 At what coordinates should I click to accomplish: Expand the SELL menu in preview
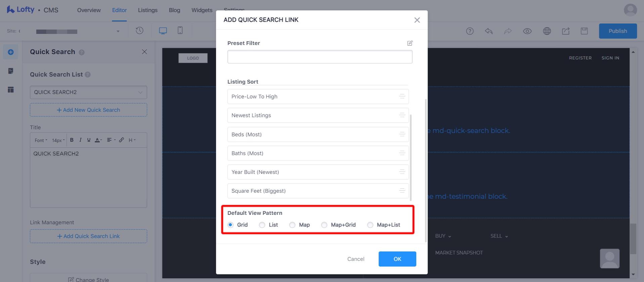pyautogui.click(x=499, y=236)
